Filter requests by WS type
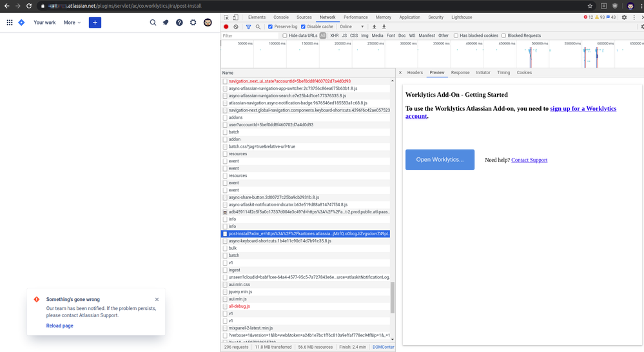Image resolution: width=644 pixels, height=352 pixels. (412, 35)
